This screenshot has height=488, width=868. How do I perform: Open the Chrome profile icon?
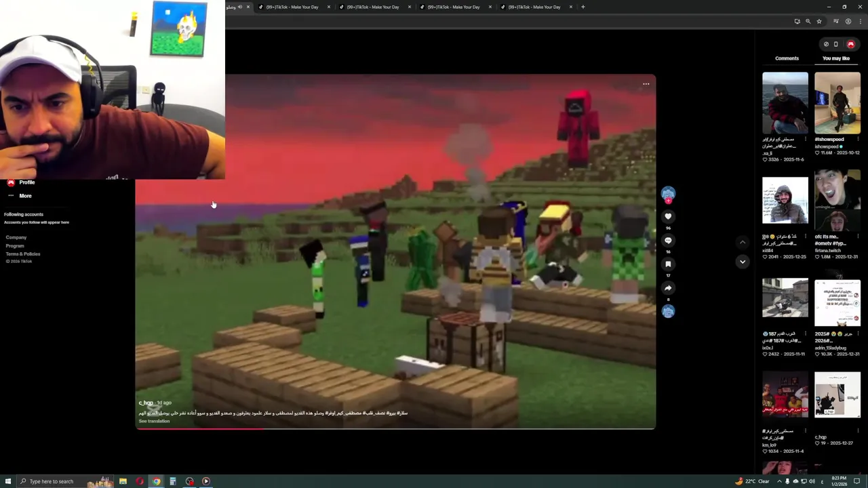[x=848, y=21]
